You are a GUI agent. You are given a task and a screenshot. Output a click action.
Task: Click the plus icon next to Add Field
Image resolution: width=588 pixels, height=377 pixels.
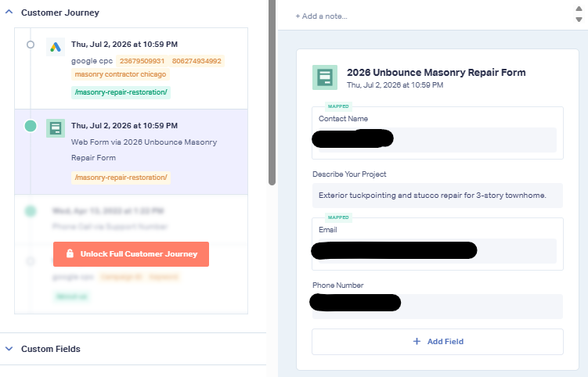point(417,341)
